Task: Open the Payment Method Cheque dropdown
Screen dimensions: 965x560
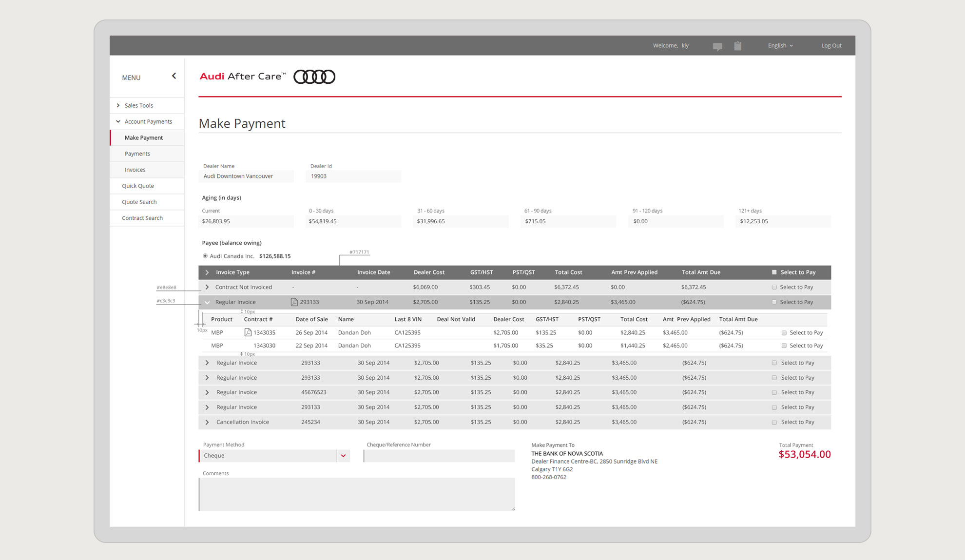Action: click(x=274, y=456)
